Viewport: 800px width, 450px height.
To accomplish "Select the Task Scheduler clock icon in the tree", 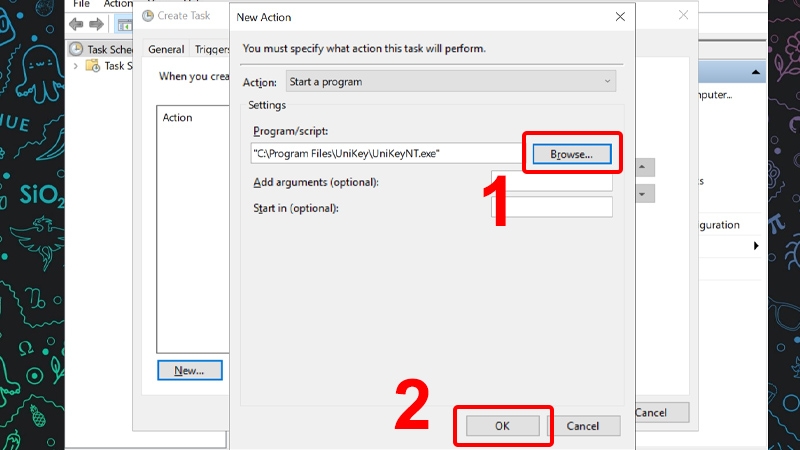I will 76,48.
